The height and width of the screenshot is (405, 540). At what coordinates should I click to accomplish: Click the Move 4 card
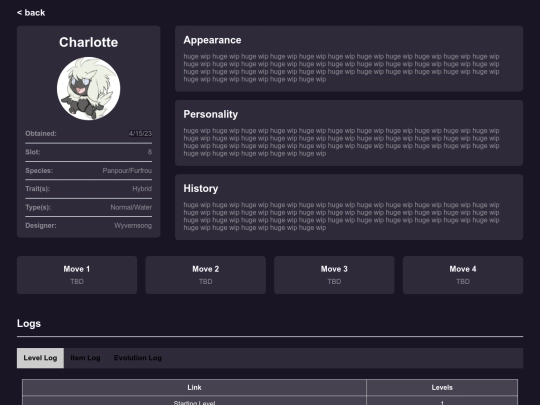point(463,275)
